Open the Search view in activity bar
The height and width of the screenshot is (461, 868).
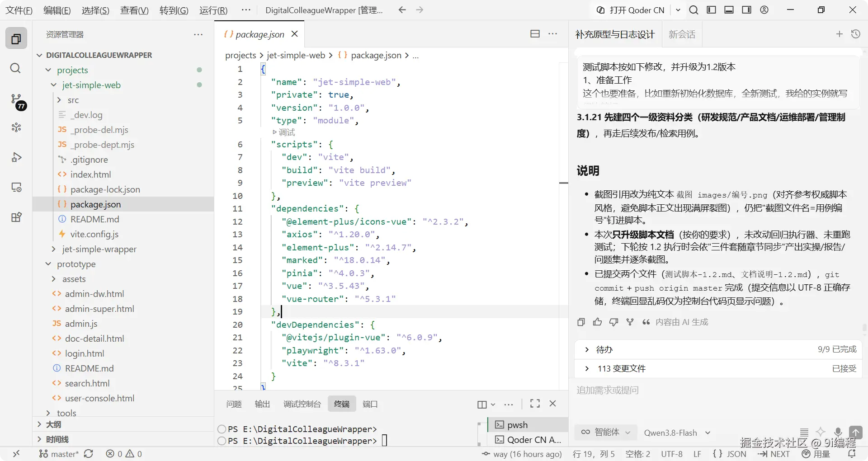point(16,68)
